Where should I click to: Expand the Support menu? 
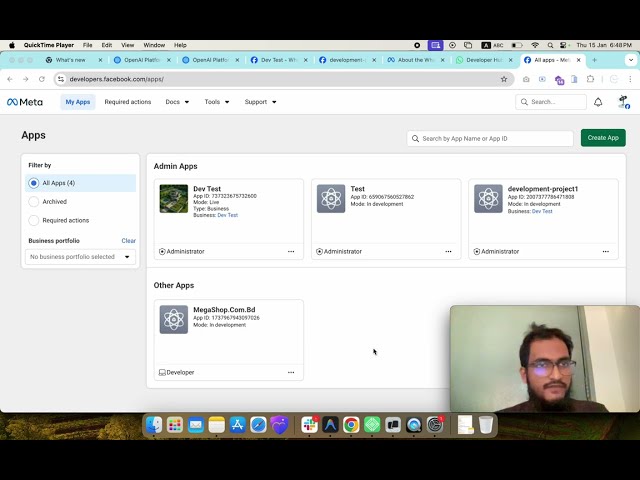(x=260, y=102)
